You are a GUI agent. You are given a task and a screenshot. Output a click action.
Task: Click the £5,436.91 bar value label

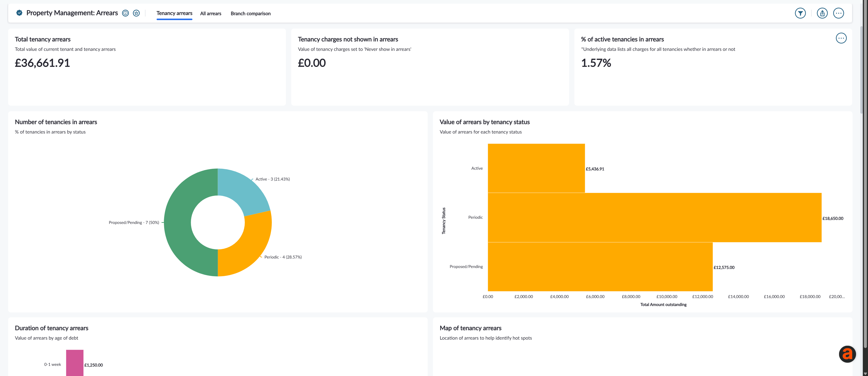595,169
